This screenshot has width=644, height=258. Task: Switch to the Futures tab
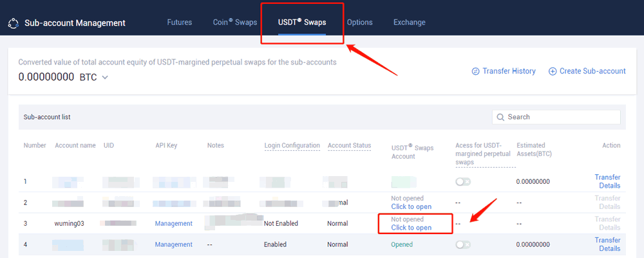(x=180, y=23)
